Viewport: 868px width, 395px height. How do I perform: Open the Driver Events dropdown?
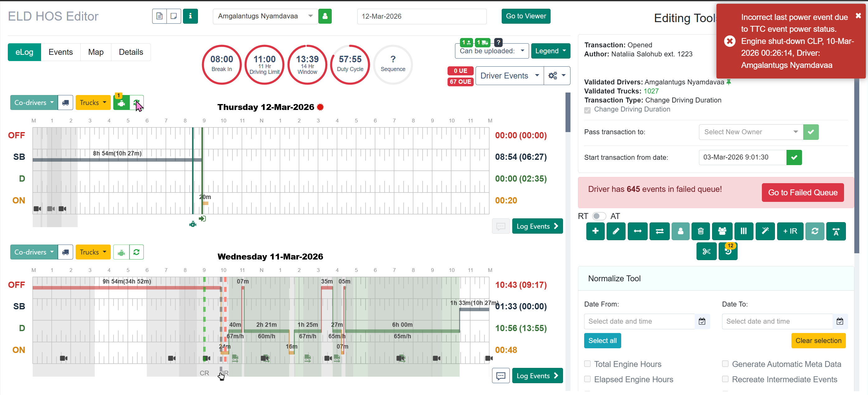pos(509,76)
